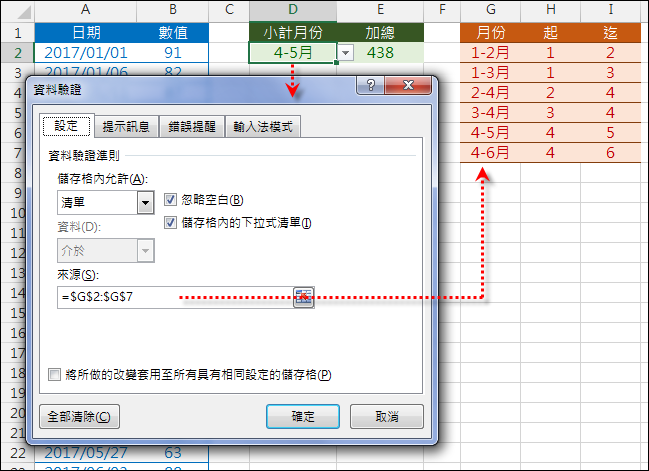649x471 pixels.
Task: Click the 日期 header cell
Action: [85, 33]
